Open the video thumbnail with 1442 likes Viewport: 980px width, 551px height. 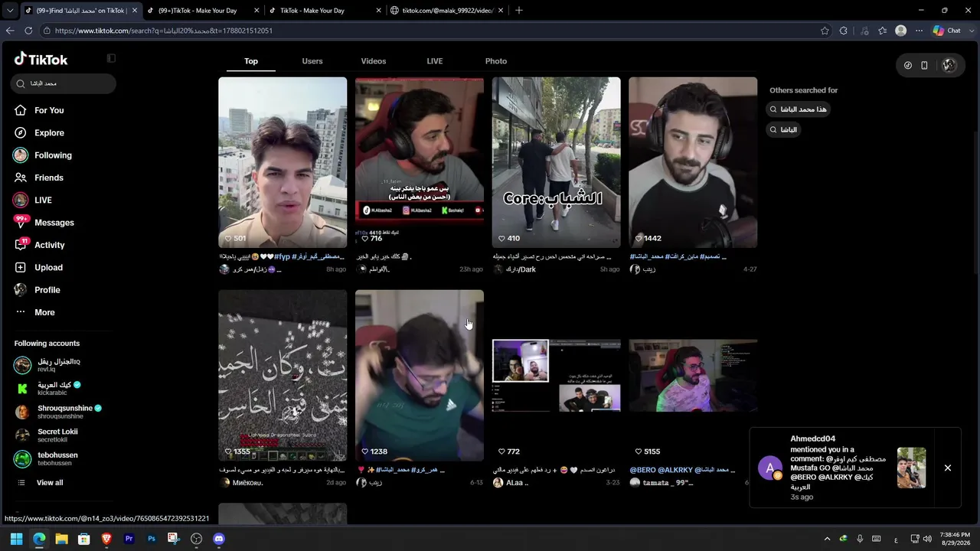[x=693, y=162]
